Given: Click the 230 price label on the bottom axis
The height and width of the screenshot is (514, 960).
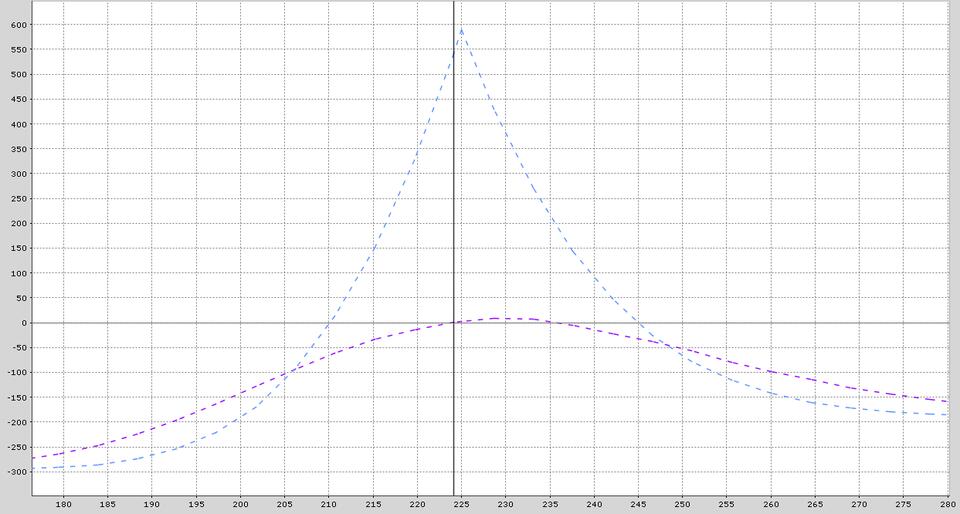Looking at the screenshot, I should [x=506, y=504].
